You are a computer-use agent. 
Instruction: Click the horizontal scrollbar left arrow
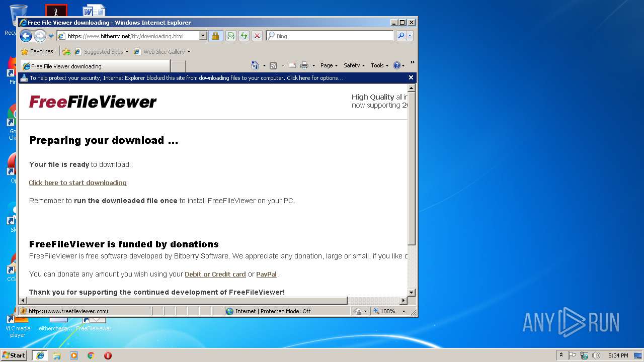click(x=23, y=301)
